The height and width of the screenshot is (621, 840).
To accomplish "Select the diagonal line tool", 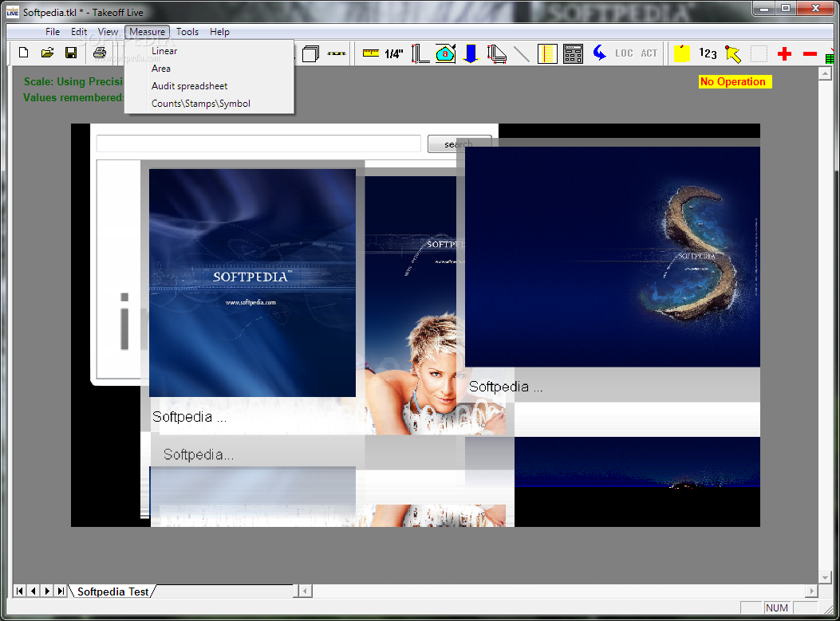I will [x=521, y=53].
